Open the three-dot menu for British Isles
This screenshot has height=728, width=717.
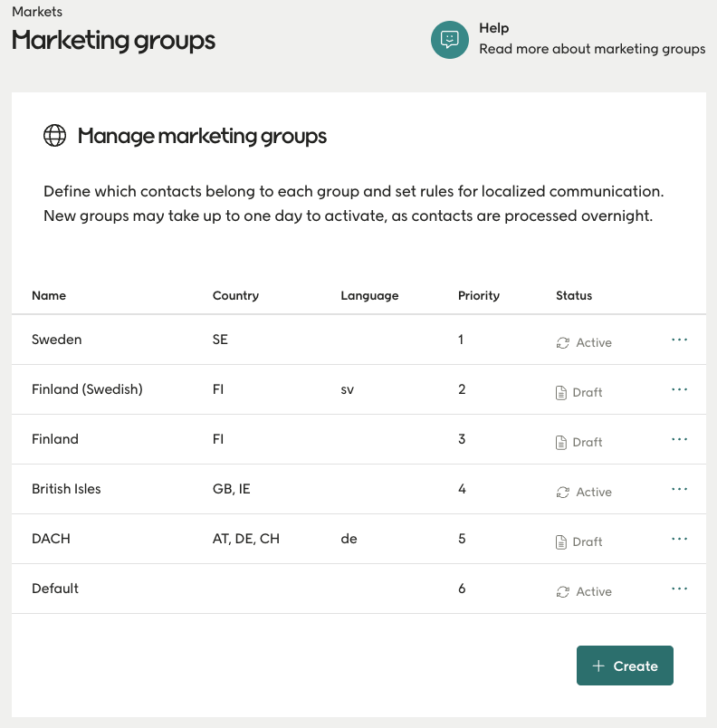(x=679, y=487)
